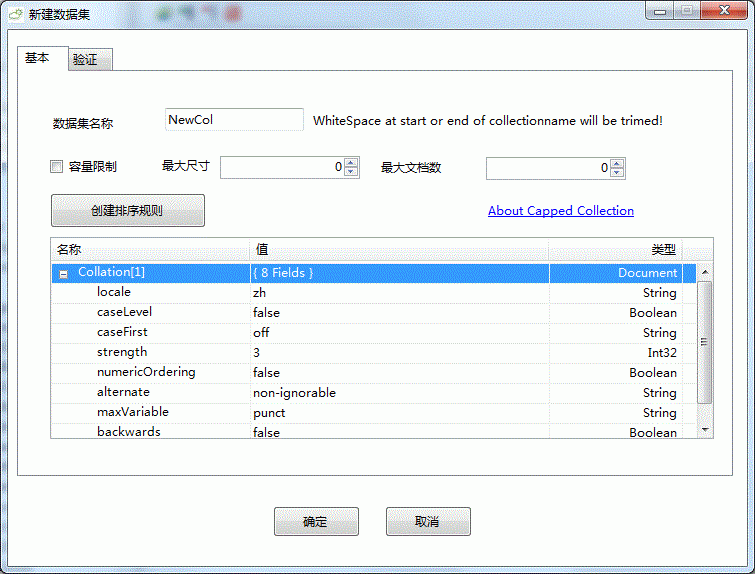Select the locale row
The image size is (755, 574).
[374, 292]
